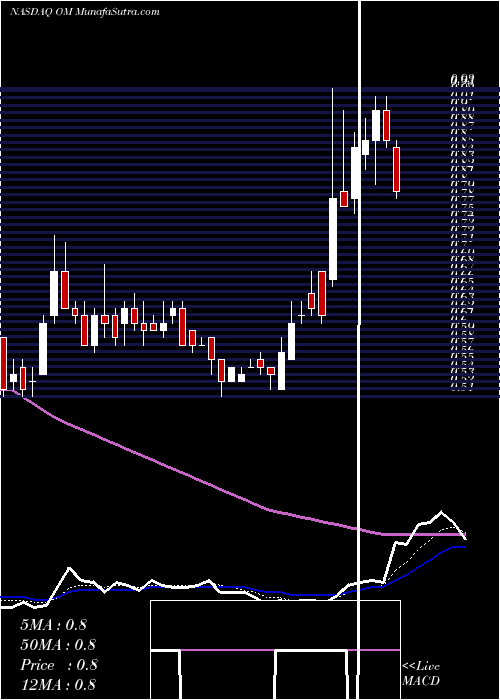The image size is (500, 700).
Task: Click the vertical white crosshair line
Action: click(359, 350)
